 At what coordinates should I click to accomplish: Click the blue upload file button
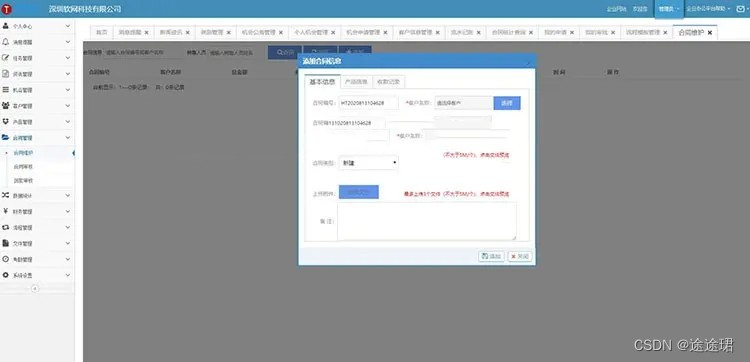(x=359, y=192)
